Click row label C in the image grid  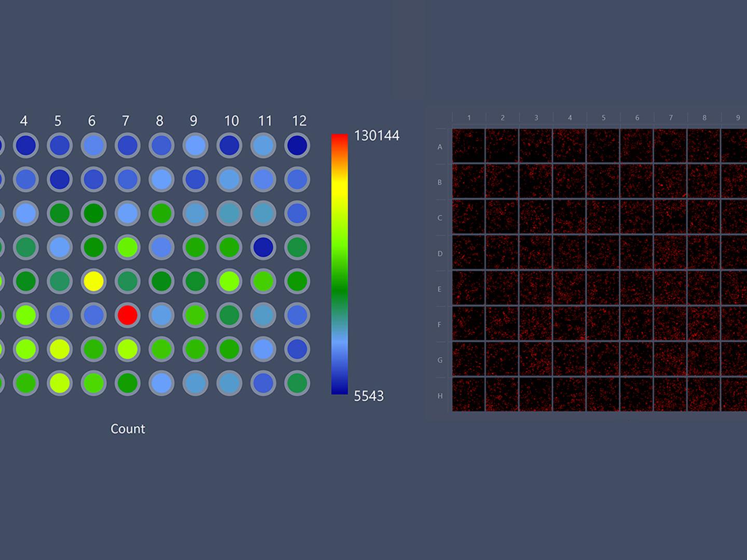tap(440, 218)
